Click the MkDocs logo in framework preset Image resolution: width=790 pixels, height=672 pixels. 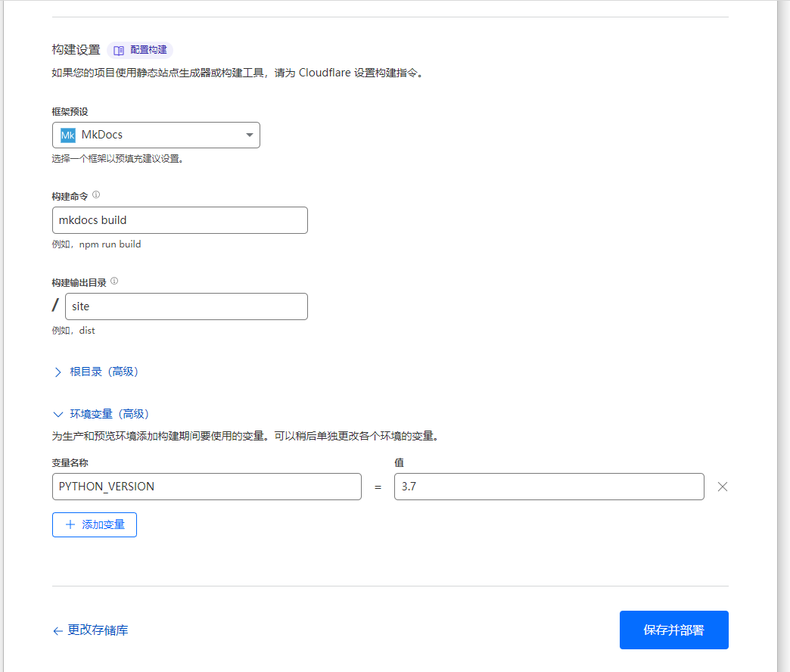click(68, 135)
